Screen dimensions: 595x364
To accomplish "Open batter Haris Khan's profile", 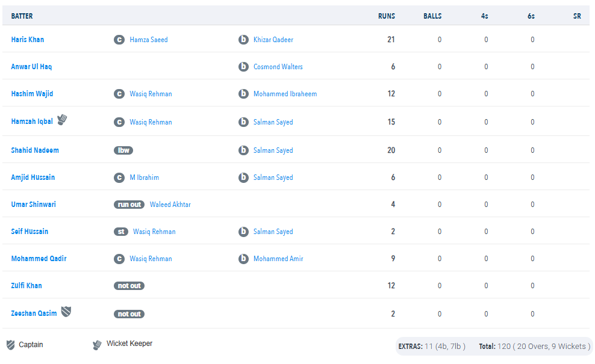I will point(27,40).
